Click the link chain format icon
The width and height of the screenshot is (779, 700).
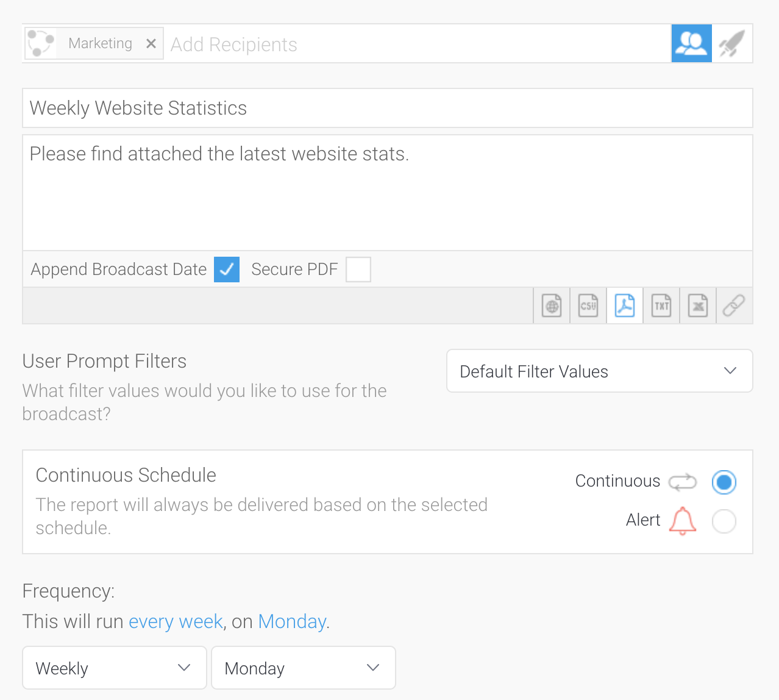734,305
